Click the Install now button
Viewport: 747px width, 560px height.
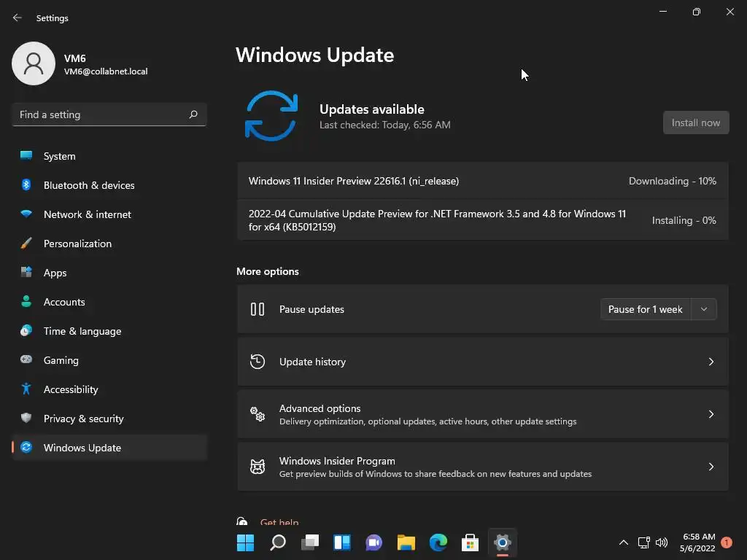695,122
